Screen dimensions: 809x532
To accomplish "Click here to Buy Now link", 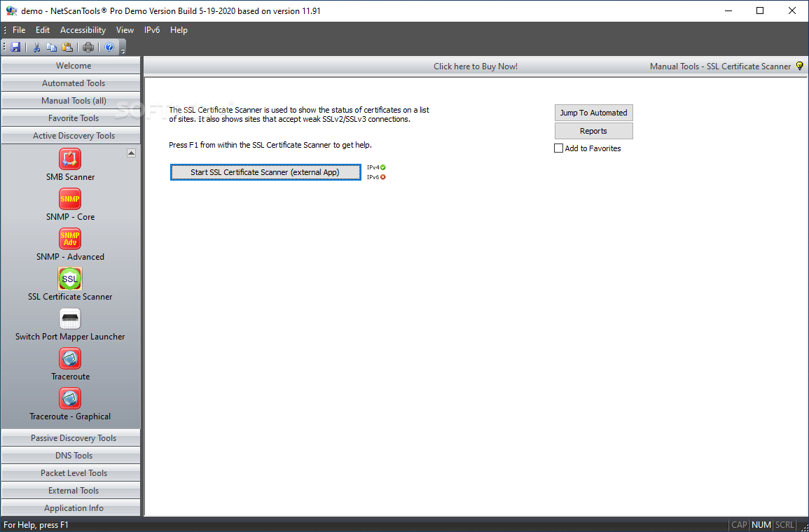I will [x=476, y=66].
